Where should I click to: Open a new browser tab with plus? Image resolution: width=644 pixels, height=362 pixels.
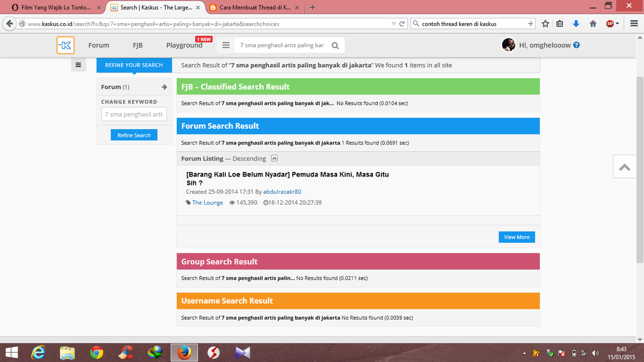tap(312, 8)
